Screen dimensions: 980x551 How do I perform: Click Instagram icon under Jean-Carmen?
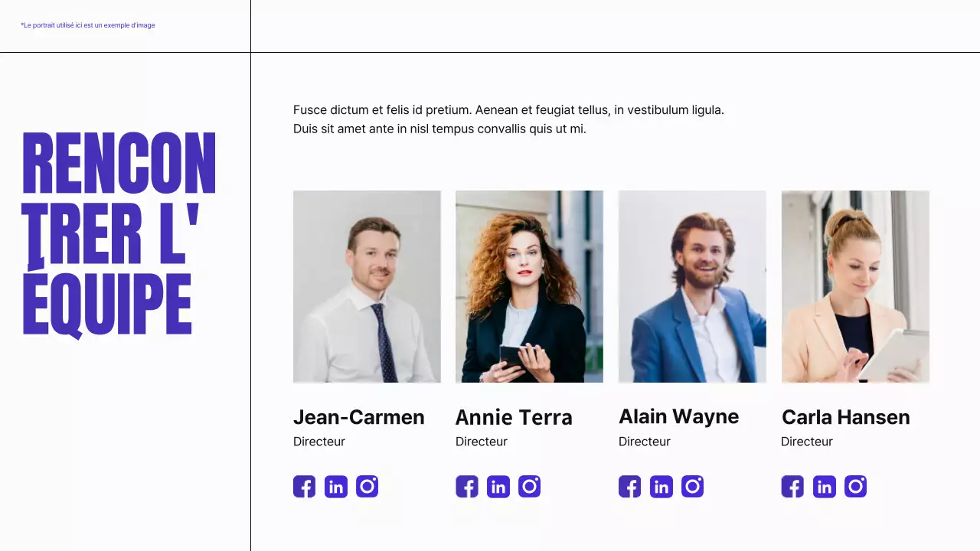click(x=367, y=487)
